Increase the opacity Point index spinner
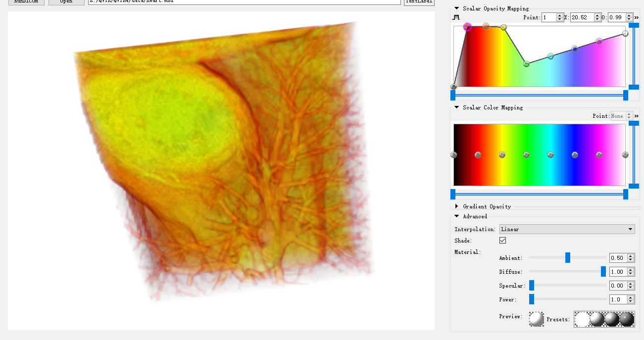 tap(560, 15)
